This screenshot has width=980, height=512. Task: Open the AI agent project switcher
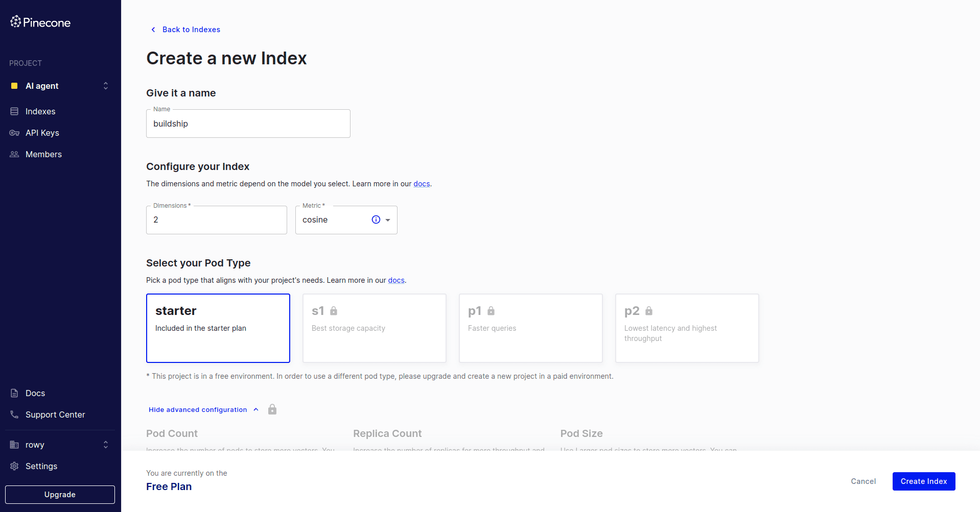105,86
